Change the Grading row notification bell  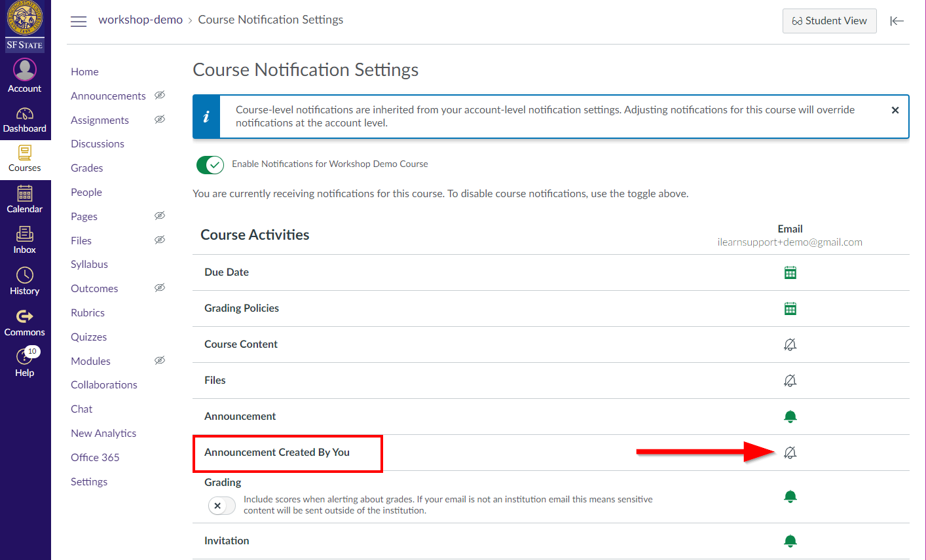coord(790,496)
